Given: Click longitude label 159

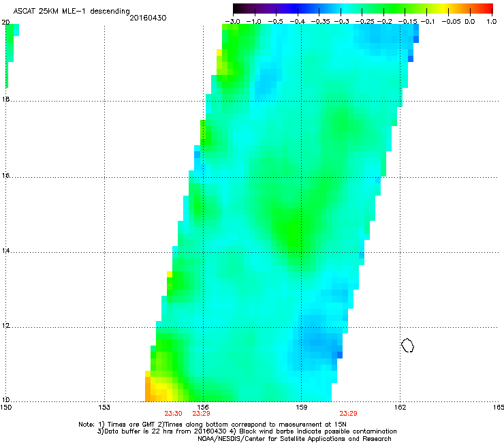Looking at the screenshot, I should 301,408.
